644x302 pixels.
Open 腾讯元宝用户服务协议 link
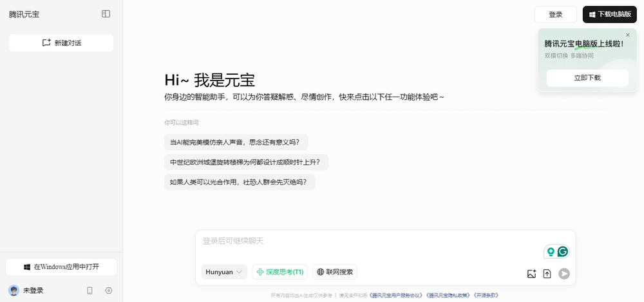point(397,296)
